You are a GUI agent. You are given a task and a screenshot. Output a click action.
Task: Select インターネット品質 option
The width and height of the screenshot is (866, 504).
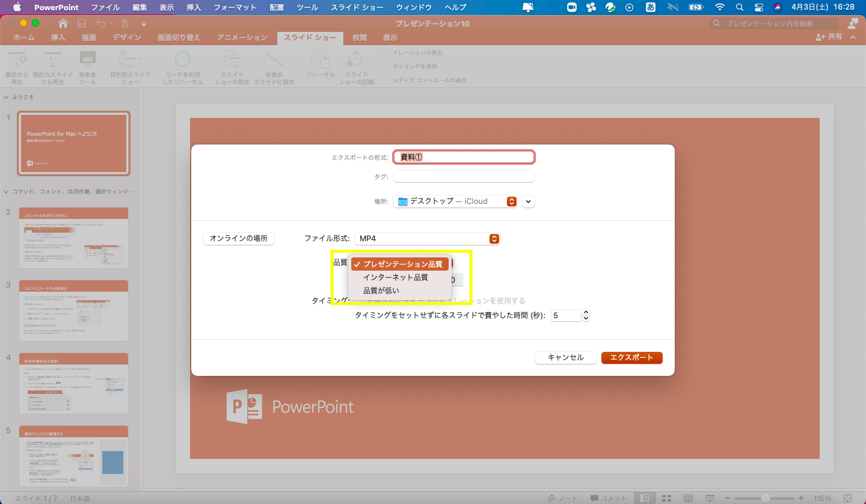(x=400, y=277)
